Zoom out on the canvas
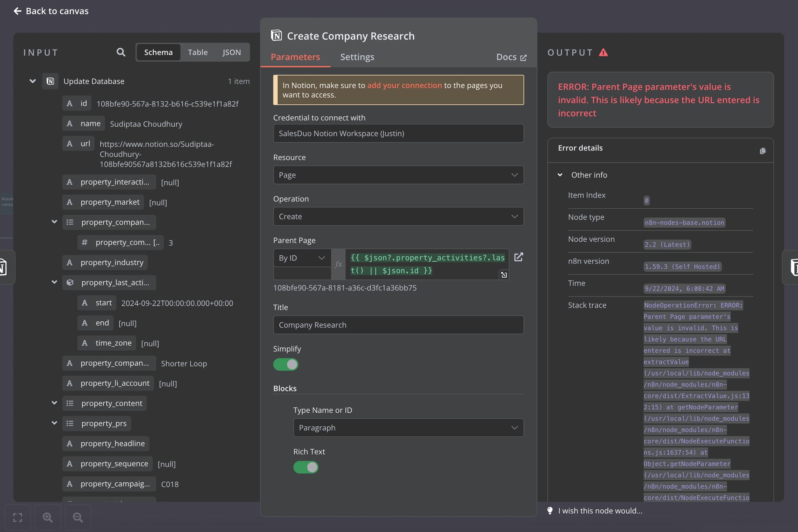This screenshot has width=798, height=532. click(78, 517)
